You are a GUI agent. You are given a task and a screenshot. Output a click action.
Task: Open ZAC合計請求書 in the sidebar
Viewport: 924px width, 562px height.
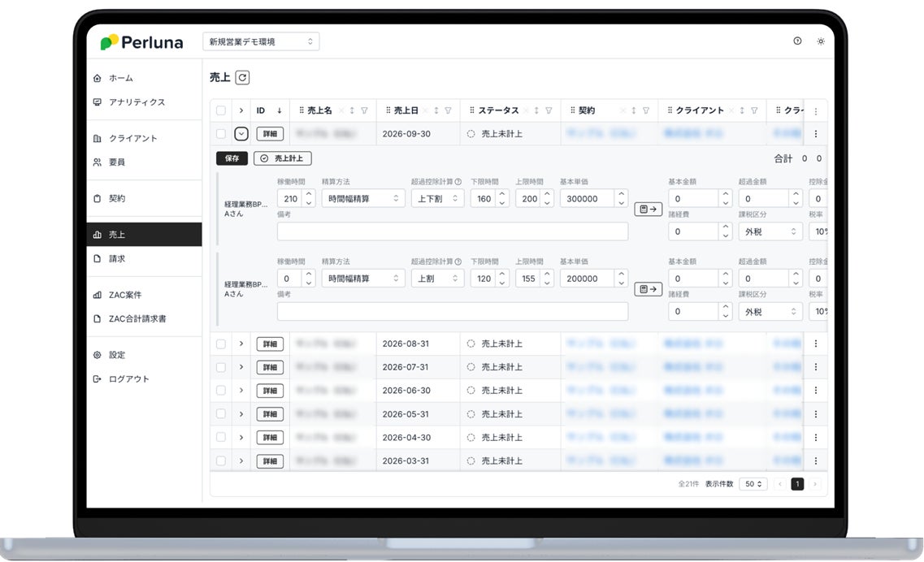pyautogui.click(x=144, y=318)
